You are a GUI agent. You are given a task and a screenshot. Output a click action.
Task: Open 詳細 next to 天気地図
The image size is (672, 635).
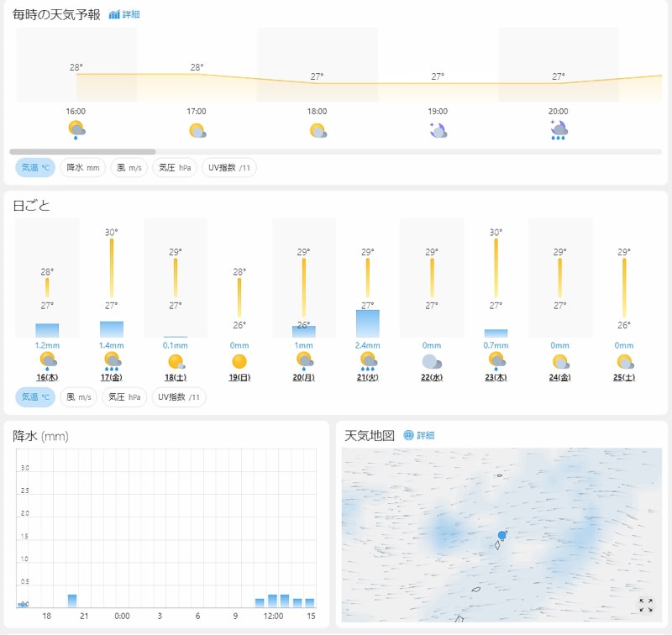(x=419, y=435)
